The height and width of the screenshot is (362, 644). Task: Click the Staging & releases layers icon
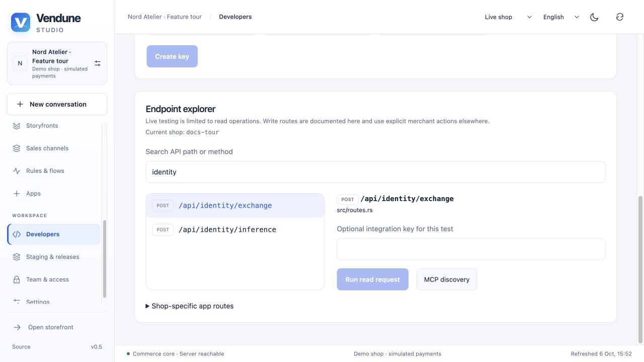click(17, 257)
